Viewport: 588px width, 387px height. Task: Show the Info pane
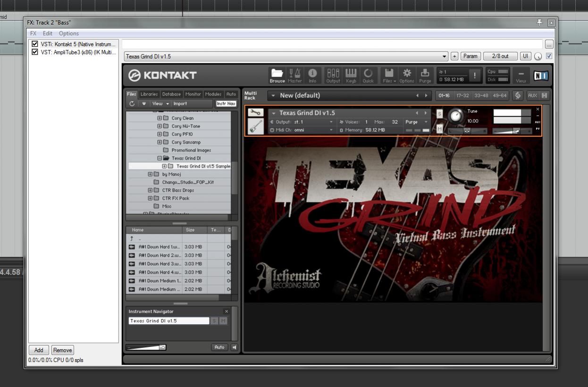(312, 75)
